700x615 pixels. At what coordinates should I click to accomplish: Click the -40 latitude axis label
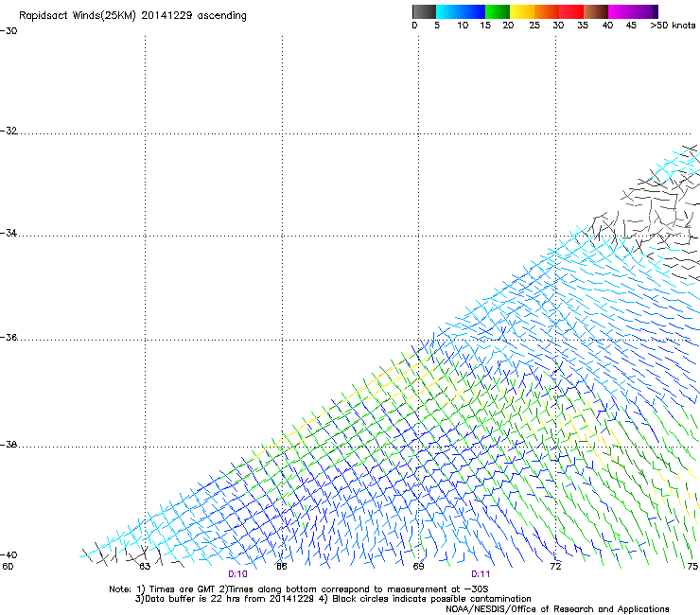pyautogui.click(x=9, y=554)
